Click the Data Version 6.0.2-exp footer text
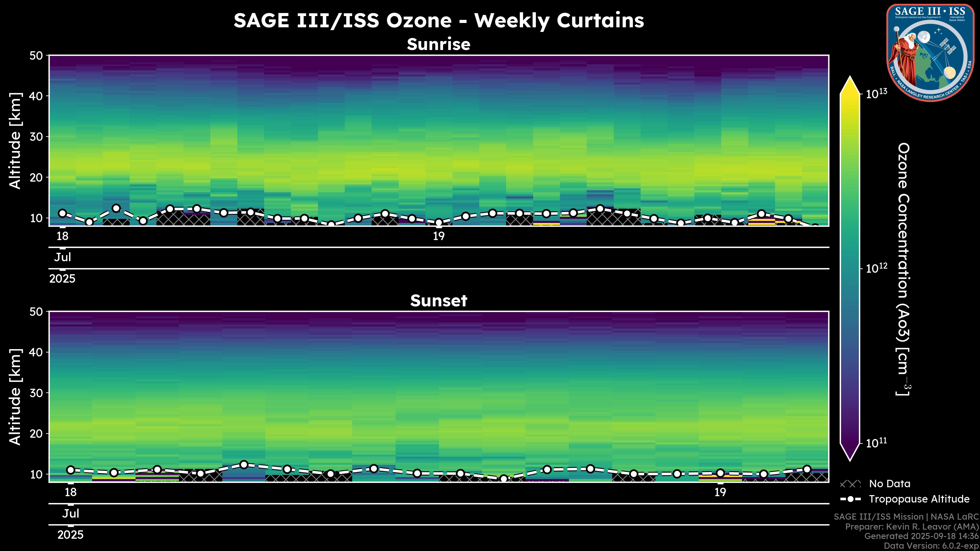This screenshot has width=980, height=551. (930, 546)
